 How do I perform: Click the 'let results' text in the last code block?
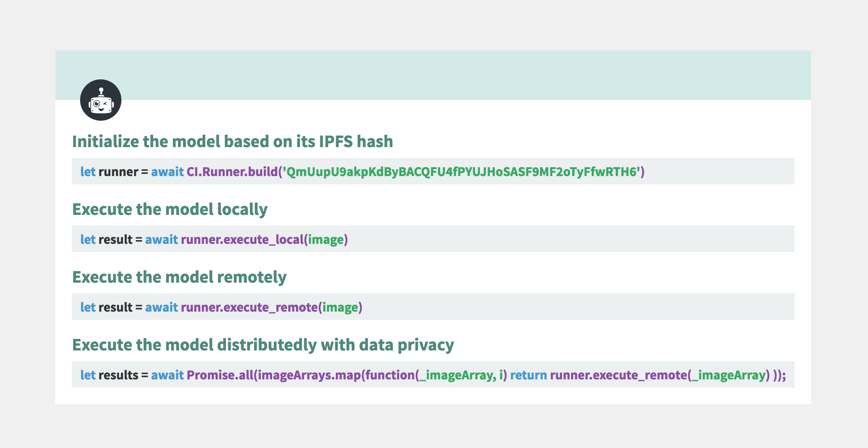[x=109, y=375]
